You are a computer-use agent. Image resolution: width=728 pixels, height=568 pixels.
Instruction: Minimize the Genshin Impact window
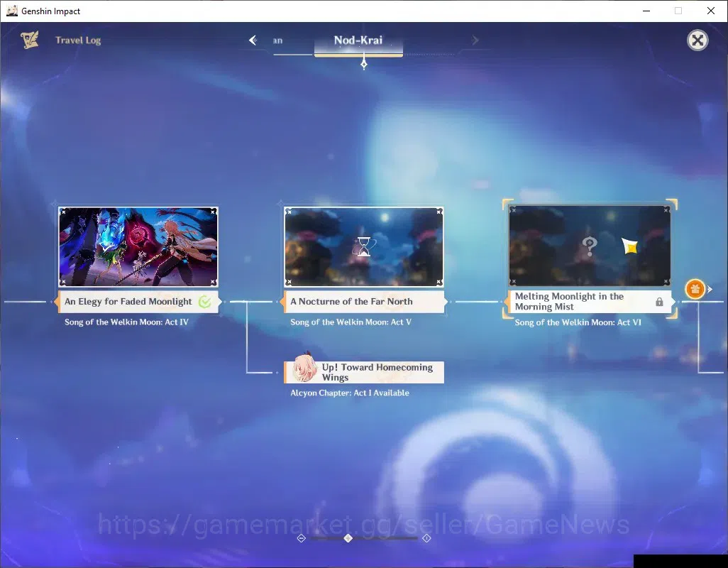(x=646, y=11)
